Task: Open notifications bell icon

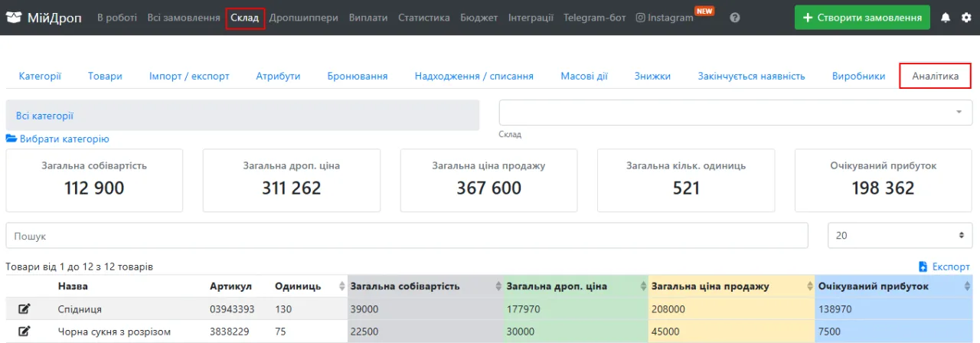Action: pyautogui.click(x=946, y=17)
